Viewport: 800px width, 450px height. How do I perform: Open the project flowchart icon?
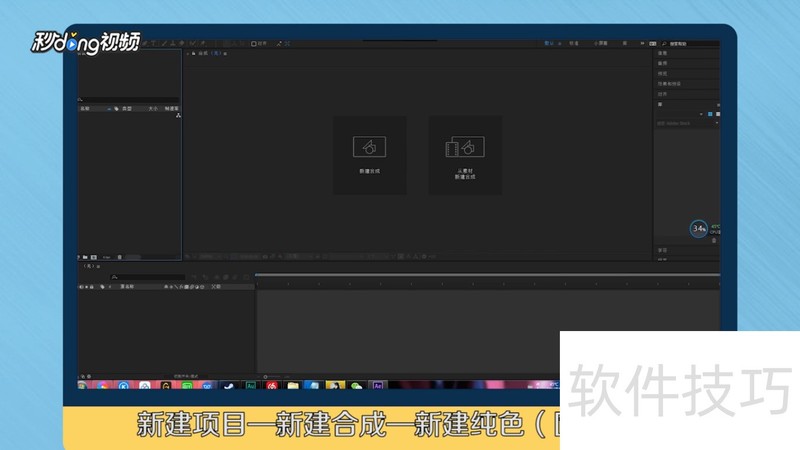[178, 116]
